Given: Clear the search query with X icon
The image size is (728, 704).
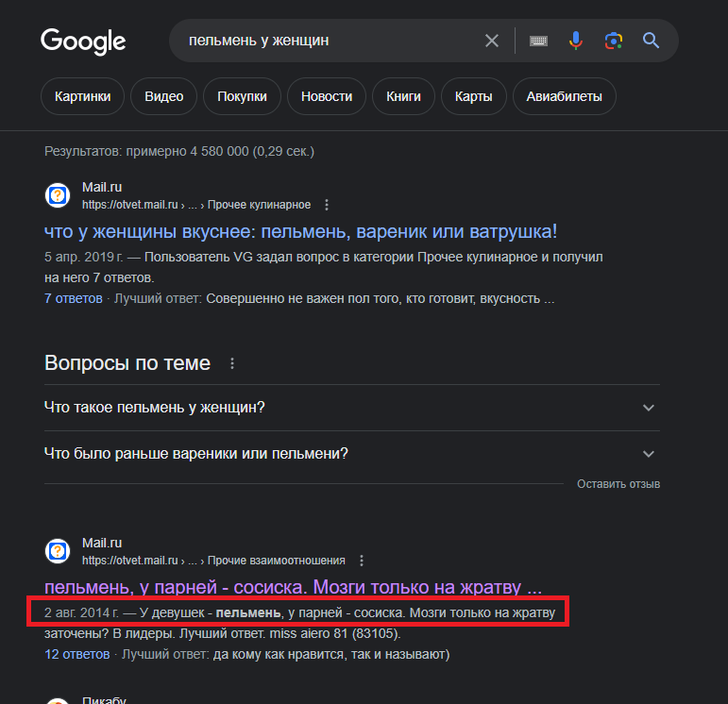Looking at the screenshot, I should 492,41.
